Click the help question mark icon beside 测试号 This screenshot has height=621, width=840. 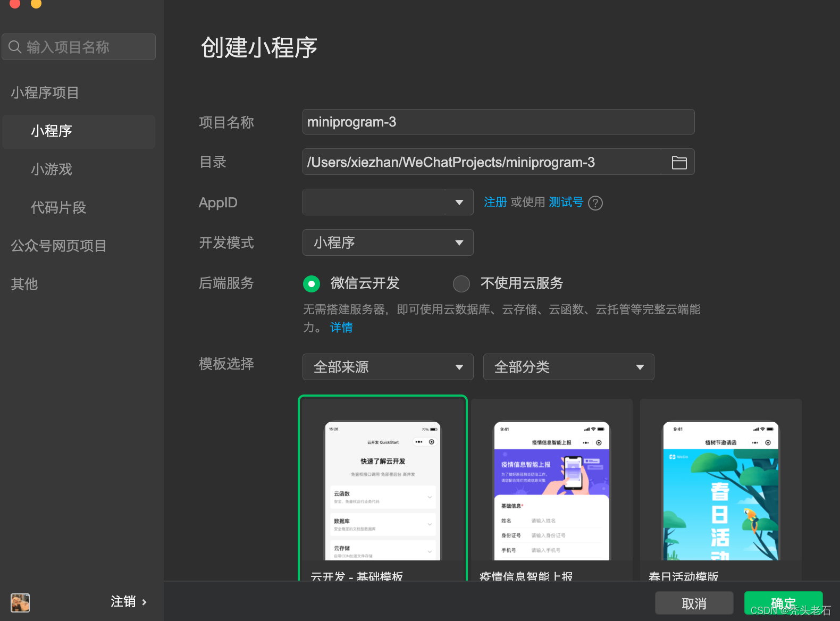pos(595,203)
